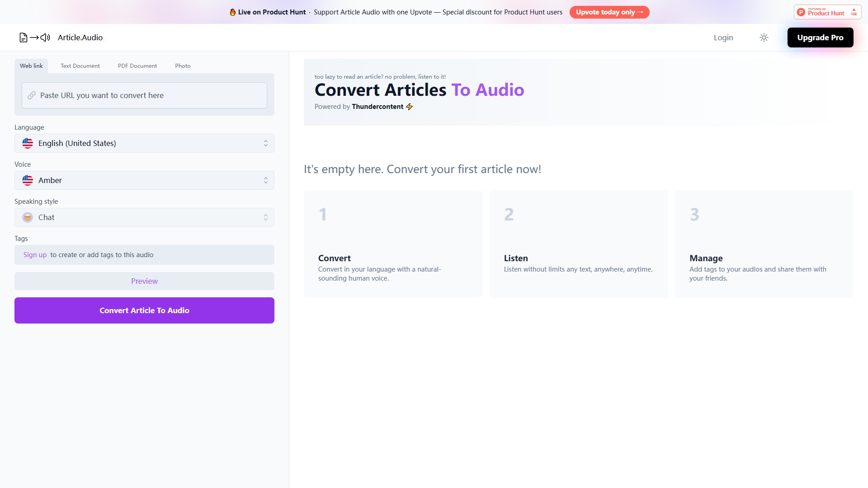The height and width of the screenshot is (488, 868).
Task: Expand the Voice selection dropdown
Action: point(144,180)
